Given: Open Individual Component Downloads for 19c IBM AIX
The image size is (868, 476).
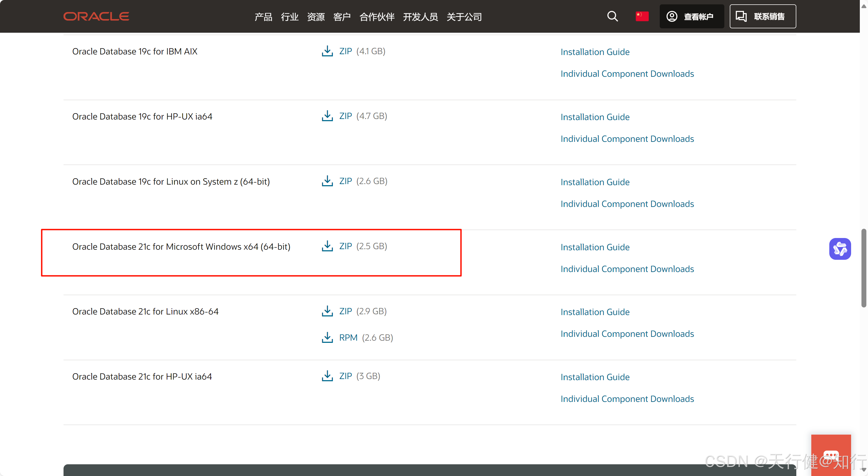Looking at the screenshot, I should click(627, 74).
